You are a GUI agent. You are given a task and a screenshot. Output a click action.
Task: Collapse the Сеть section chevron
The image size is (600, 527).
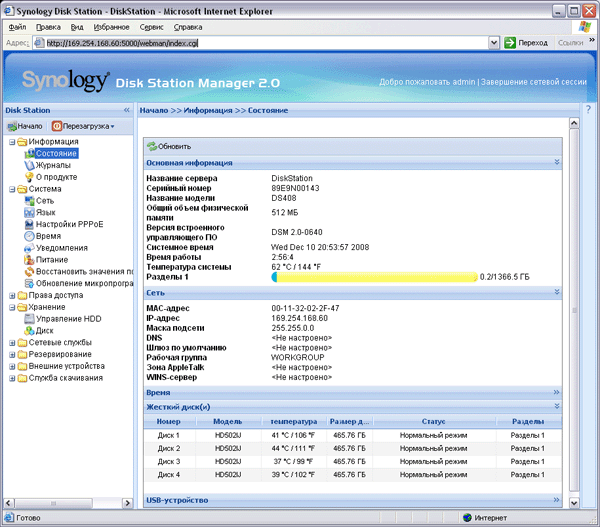point(557,292)
